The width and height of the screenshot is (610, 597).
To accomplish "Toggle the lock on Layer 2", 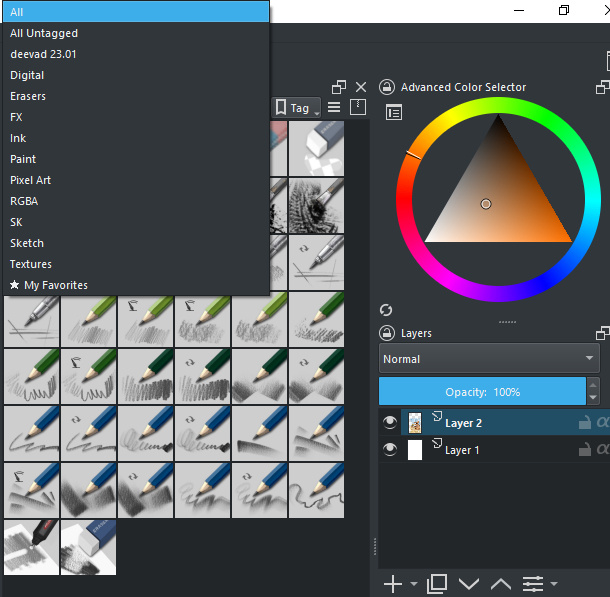I will pyautogui.click(x=584, y=423).
